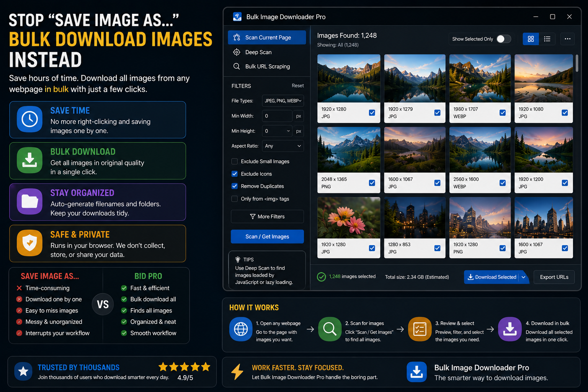Screen dimensions: 588x392
Task: Click the five-star rating
Action: (185, 367)
